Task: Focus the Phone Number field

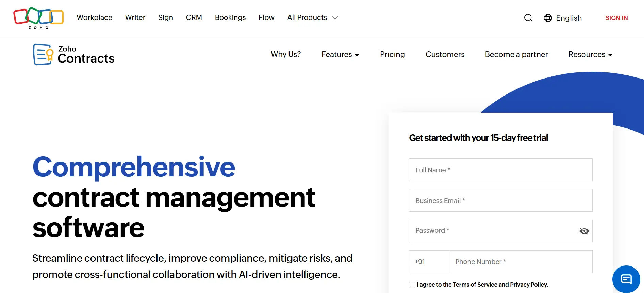Action: click(x=521, y=262)
